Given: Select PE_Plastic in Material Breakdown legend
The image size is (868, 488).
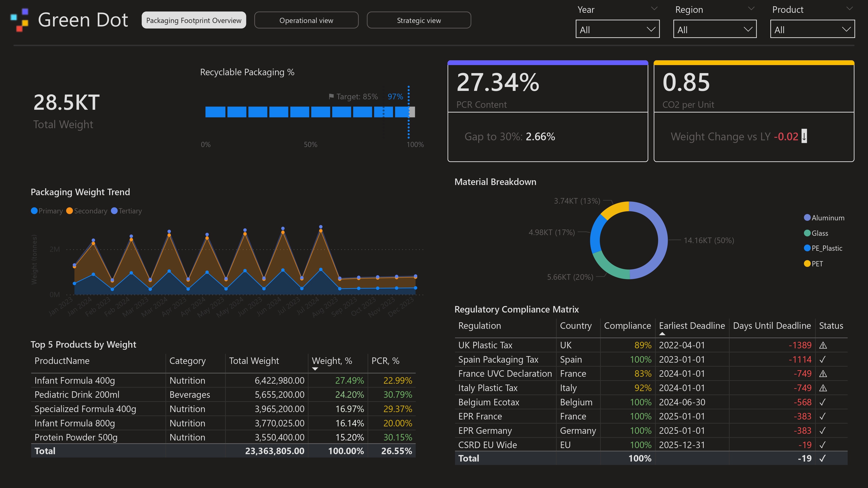Looking at the screenshot, I should (x=823, y=248).
